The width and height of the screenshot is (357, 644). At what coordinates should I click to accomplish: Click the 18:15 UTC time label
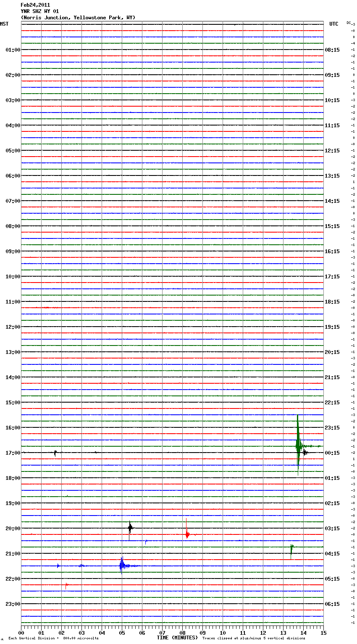[332, 302]
